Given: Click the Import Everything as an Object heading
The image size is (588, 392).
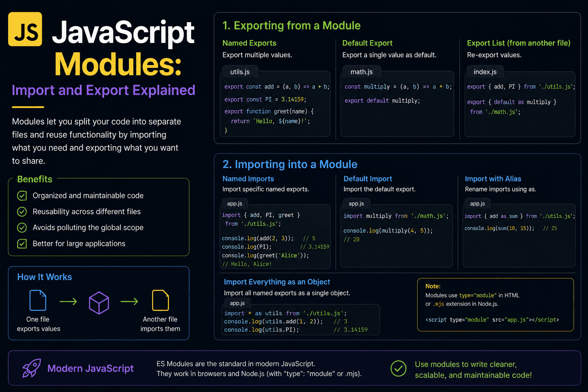Looking at the screenshot, I should click(277, 282).
